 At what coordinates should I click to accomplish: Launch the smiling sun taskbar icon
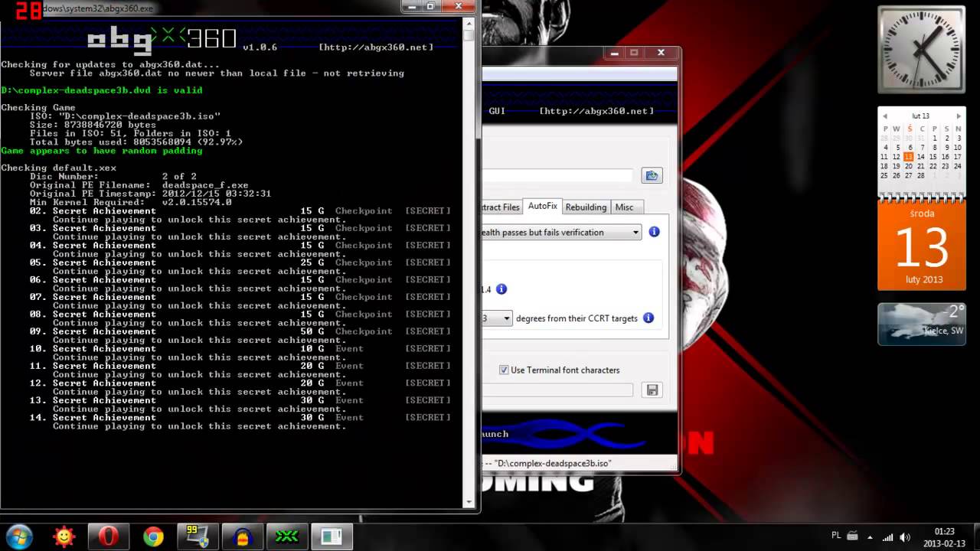coord(64,537)
